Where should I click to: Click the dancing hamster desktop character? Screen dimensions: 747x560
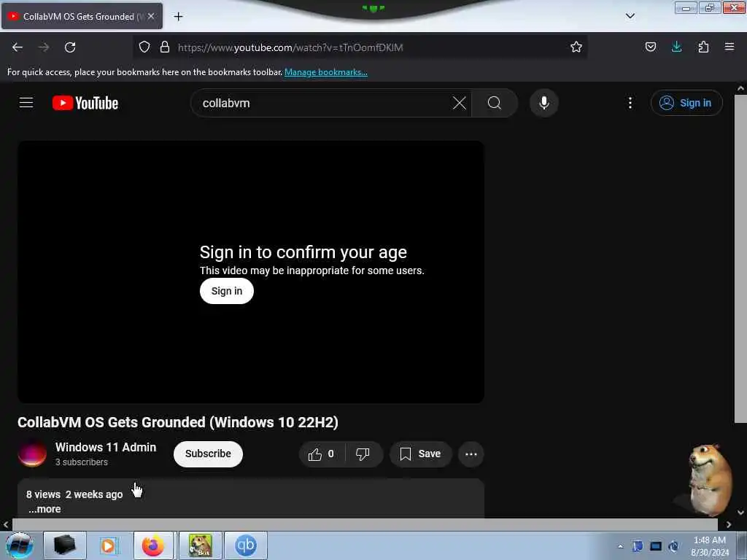click(x=709, y=480)
